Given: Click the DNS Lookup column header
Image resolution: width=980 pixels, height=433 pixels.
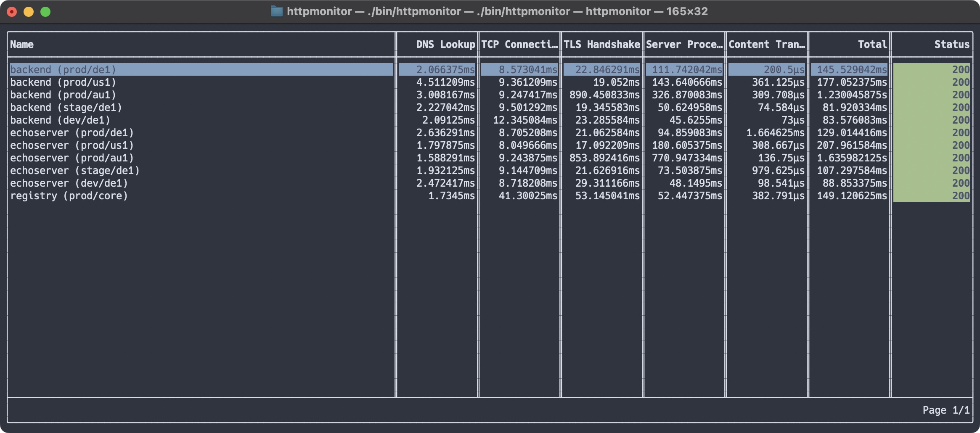Looking at the screenshot, I should click(445, 44).
